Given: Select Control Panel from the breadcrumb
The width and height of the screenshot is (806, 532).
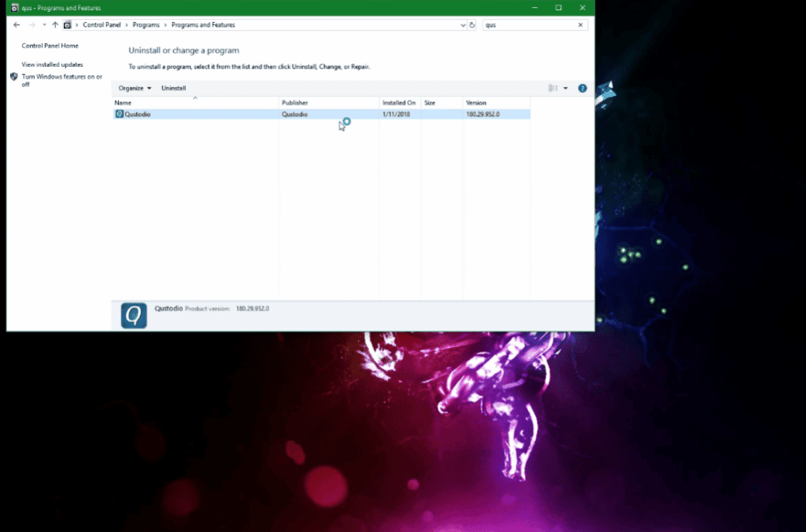Looking at the screenshot, I should point(102,24).
